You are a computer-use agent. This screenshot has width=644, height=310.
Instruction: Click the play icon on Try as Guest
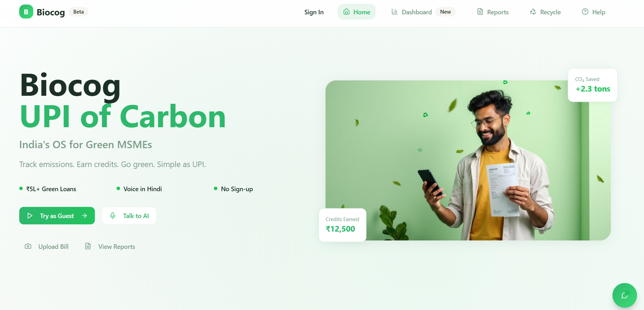30,216
